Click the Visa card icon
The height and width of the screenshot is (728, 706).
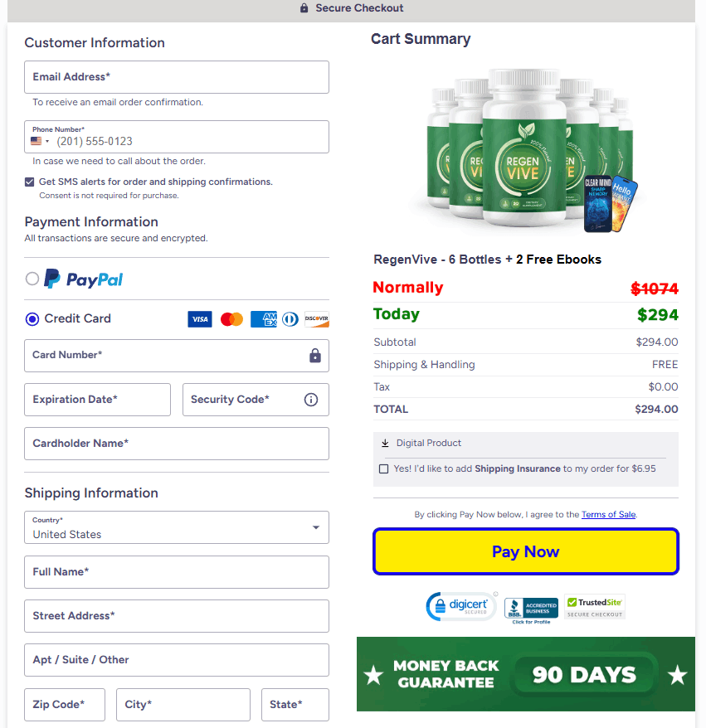coord(200,319)
